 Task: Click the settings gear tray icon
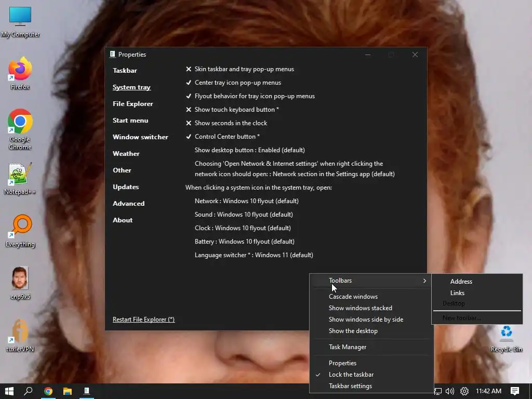464,391
